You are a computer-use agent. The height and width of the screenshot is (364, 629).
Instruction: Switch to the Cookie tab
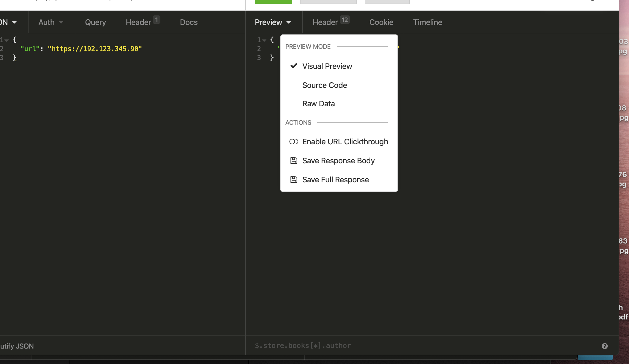point(381,22)
